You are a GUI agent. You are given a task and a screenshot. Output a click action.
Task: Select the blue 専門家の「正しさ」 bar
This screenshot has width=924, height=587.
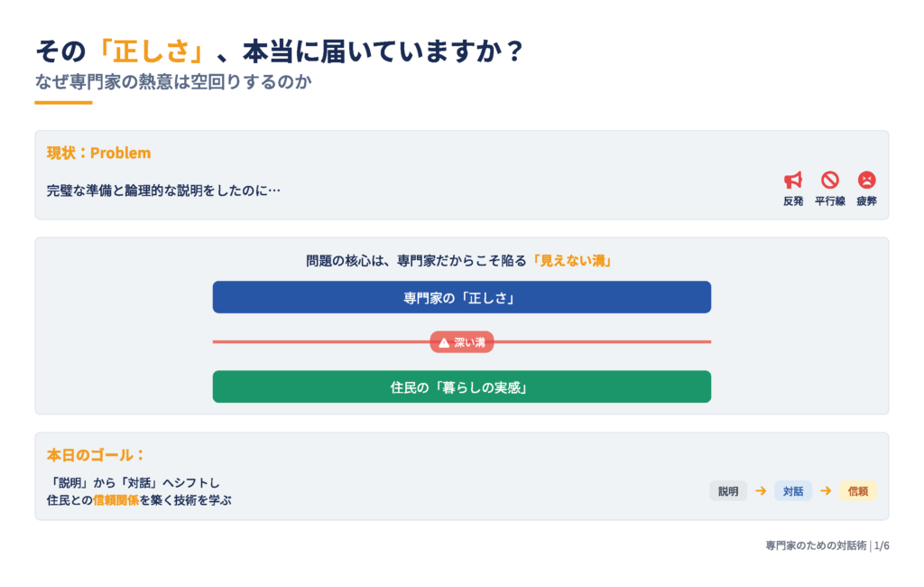click(x=461, y=297)
